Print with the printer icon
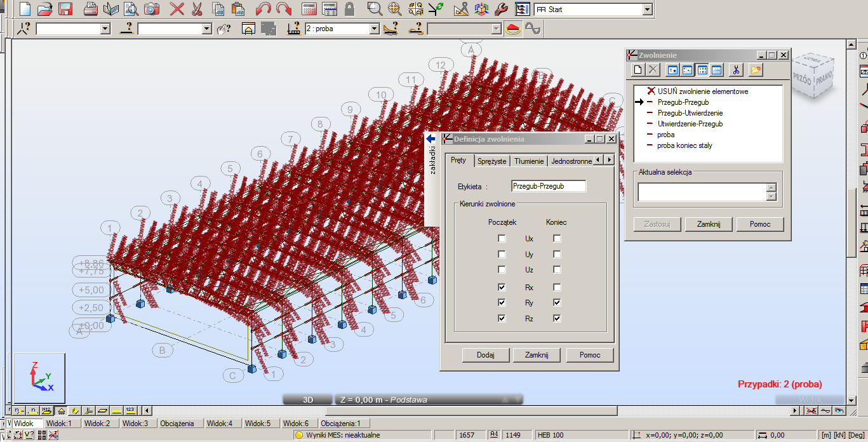This screenshot has width=868, height=442. pos(91,9)
